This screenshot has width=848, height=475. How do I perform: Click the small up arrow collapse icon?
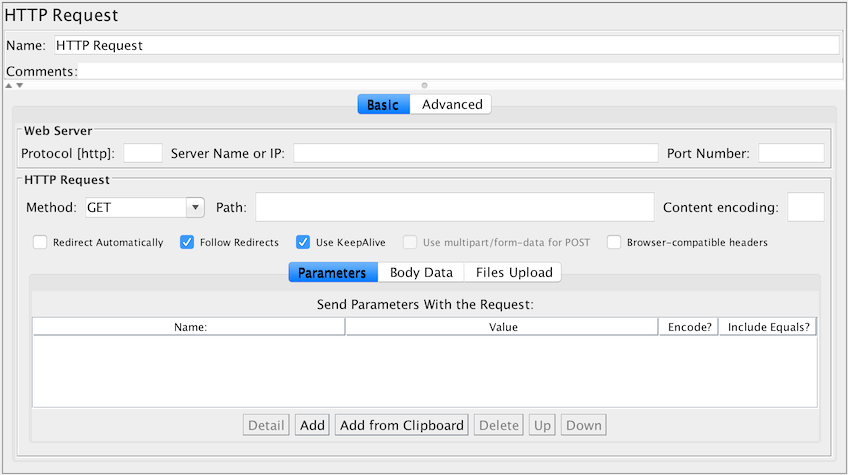coord(9,86)
